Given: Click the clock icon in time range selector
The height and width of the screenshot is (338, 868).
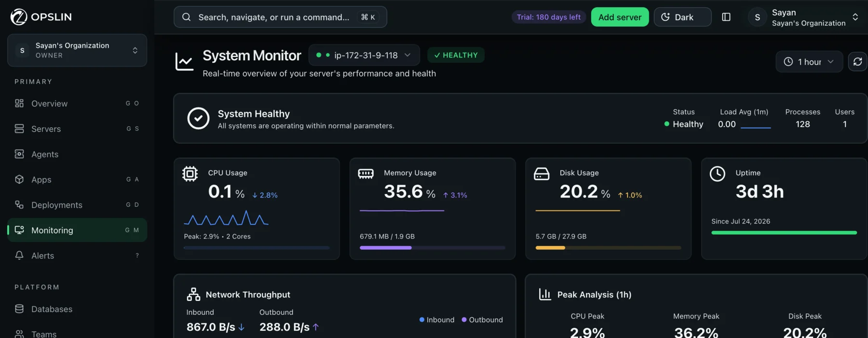Looking at the screenshot, I should 788,61.
